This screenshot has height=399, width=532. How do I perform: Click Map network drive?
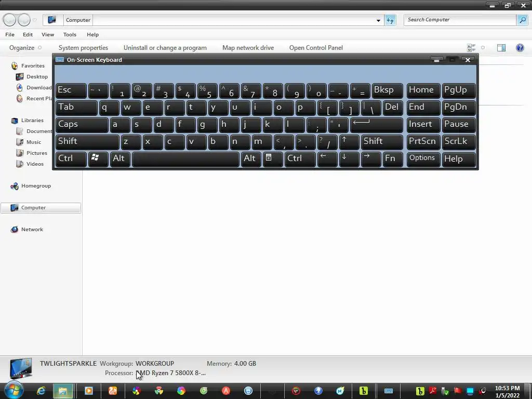(x=248, y=48)
